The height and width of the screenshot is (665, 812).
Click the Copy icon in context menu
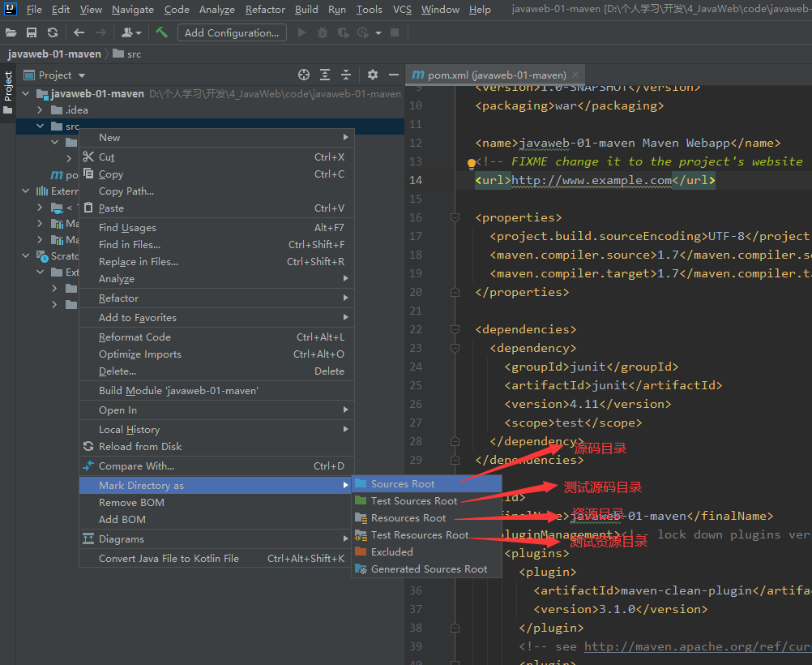[x=88, y=174]
